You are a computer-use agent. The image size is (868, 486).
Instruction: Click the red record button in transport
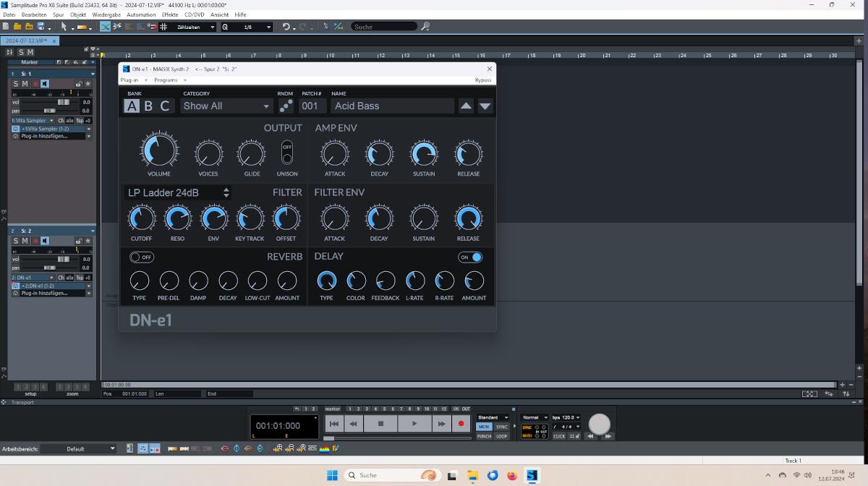pyautogui.click(x=461, y=425)
